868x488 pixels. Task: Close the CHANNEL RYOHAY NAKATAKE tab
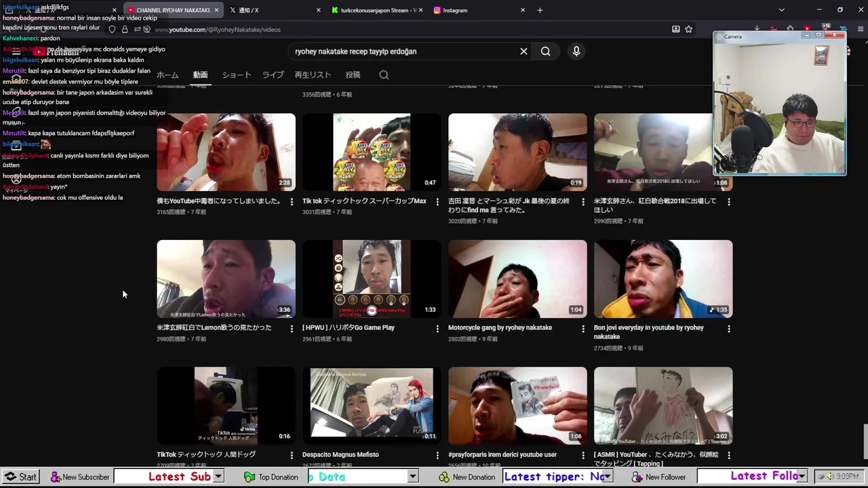tap(217, 10)
